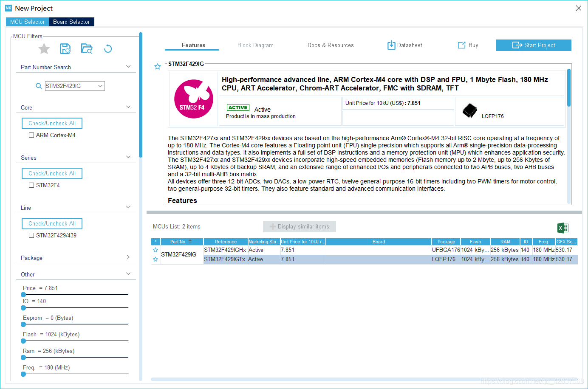Switch to the Board Selector tab
This screenshot has width=588, height=389.
pyautogui.click(x=71, y=22)
